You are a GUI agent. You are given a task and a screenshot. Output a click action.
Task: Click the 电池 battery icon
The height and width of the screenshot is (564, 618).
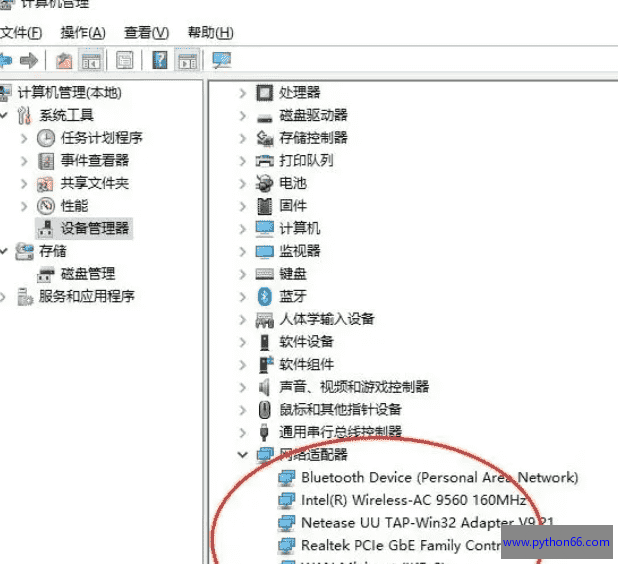[264, 183]
